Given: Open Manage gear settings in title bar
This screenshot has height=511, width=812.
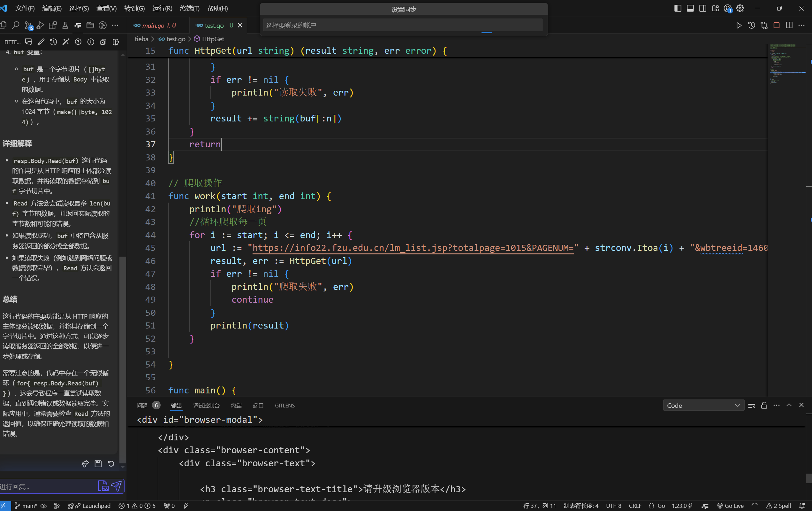Looking at the screenshot, I should tap(740, 8).
